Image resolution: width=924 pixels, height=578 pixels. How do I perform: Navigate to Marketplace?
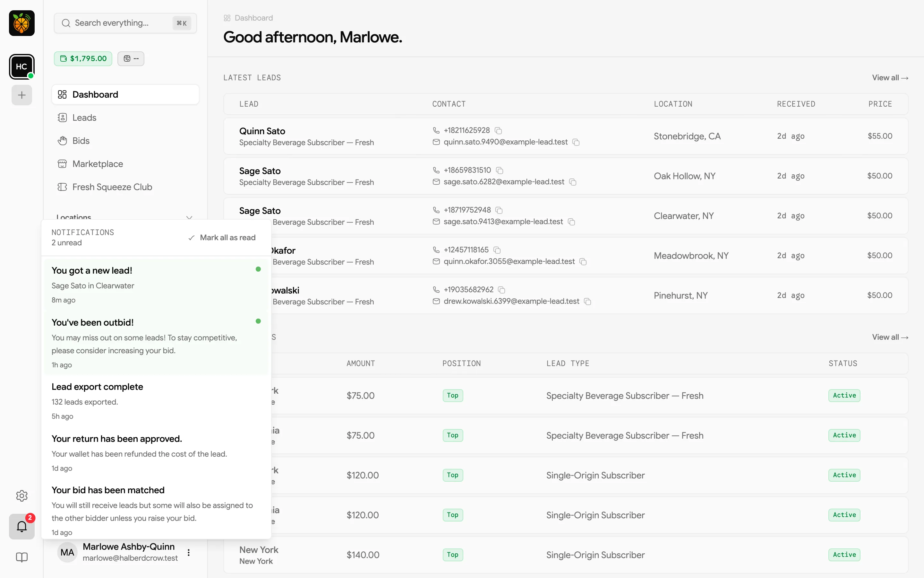coord(125,164)
